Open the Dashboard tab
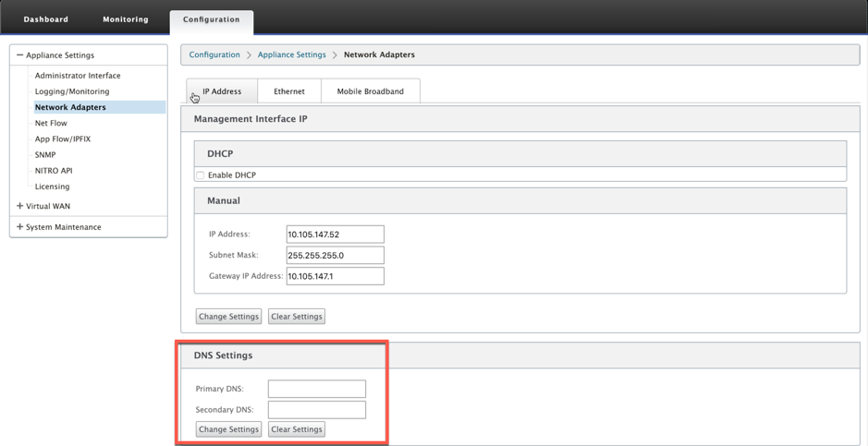 46,19
